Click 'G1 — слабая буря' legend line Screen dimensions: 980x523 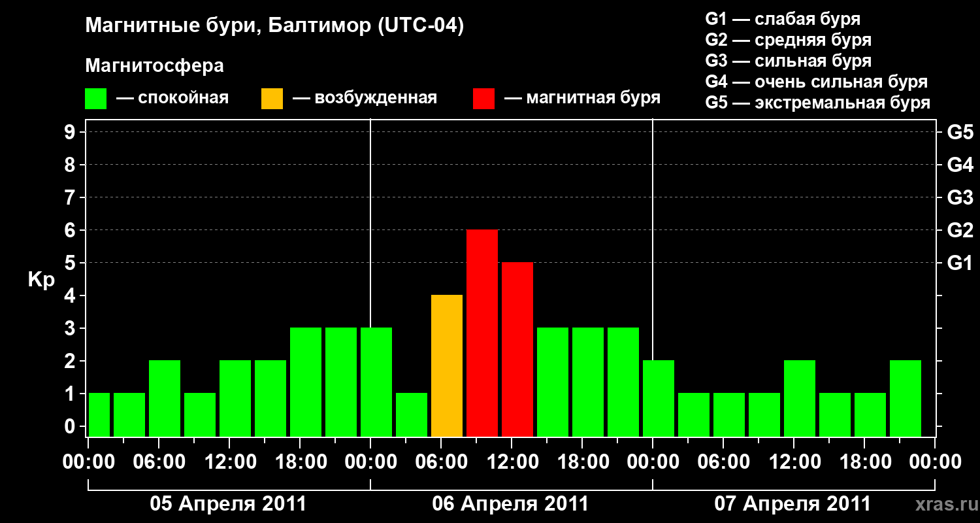pos(783,19)
